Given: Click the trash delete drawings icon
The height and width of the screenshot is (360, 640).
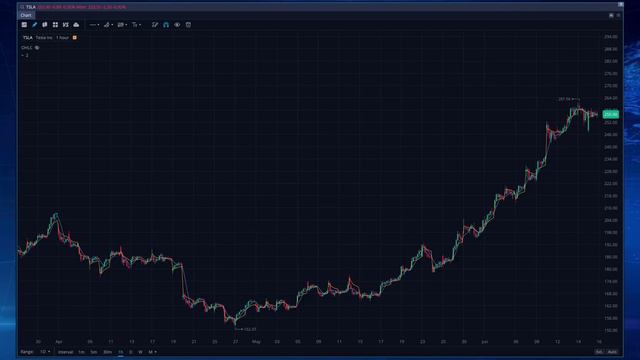Looking at the screenshot, I should (188, 25).
